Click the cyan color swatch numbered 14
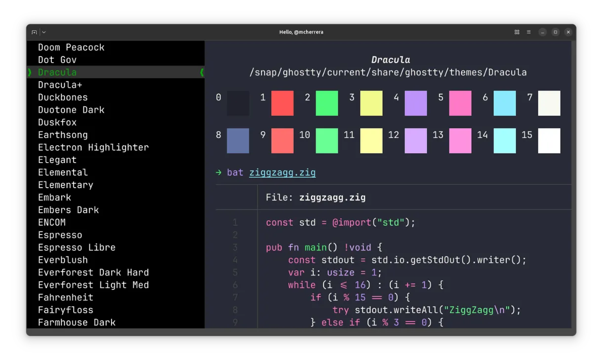 coord(504,141)
